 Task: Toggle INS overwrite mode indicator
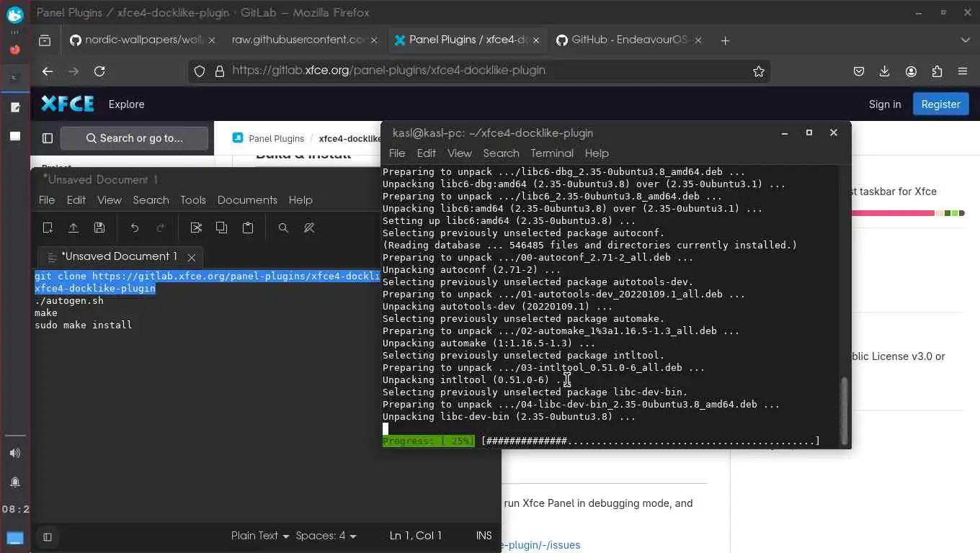[x=484, y=536]
